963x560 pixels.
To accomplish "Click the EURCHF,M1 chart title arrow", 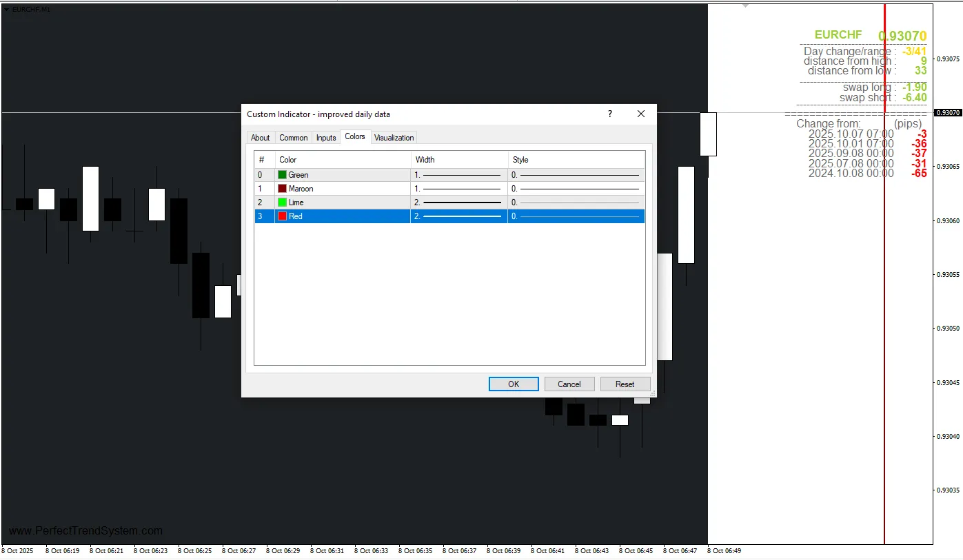I will pyautogui.click(x=7, y=9).
